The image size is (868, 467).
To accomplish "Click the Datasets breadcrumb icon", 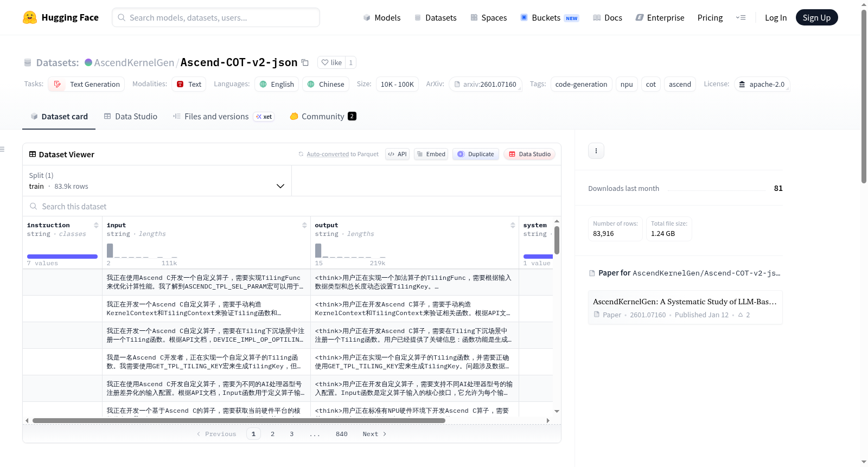I will click(x=28, y=62).
